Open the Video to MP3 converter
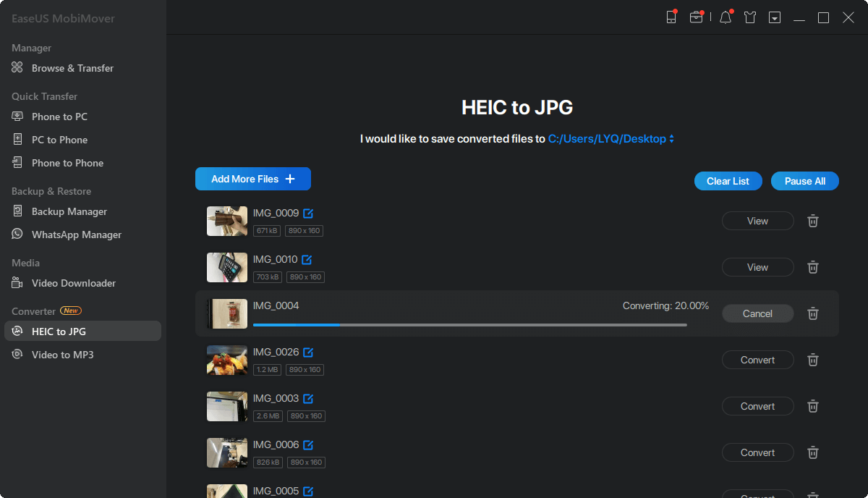 64,354
